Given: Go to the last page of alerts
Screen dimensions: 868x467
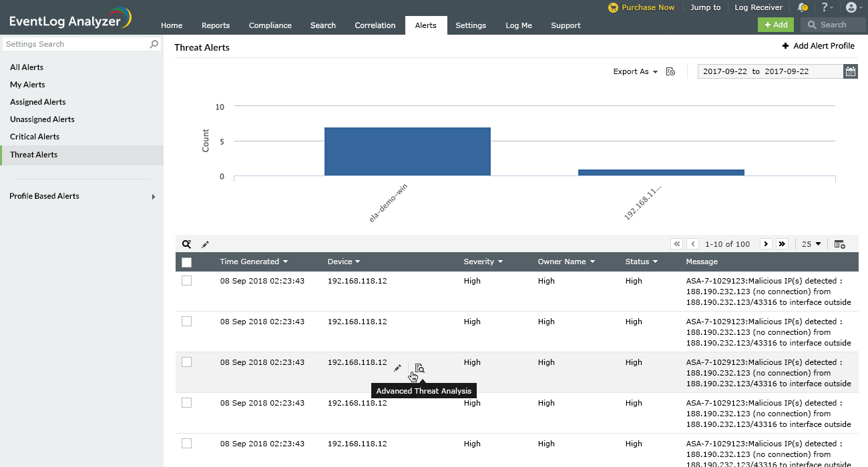Looking at the screenshot, I should click(782, 244).
